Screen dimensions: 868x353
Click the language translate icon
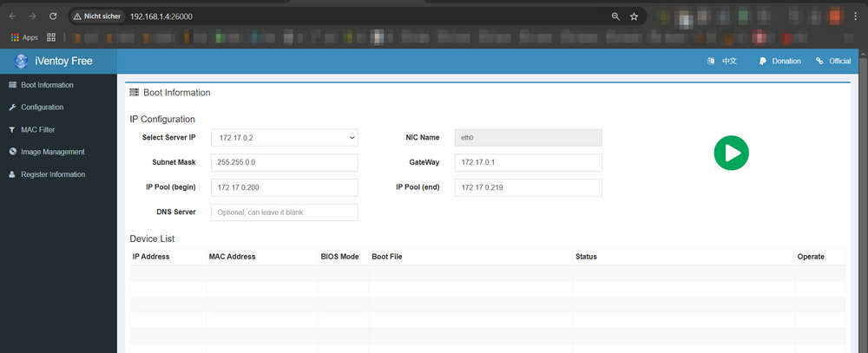click(x=711, y=62)
